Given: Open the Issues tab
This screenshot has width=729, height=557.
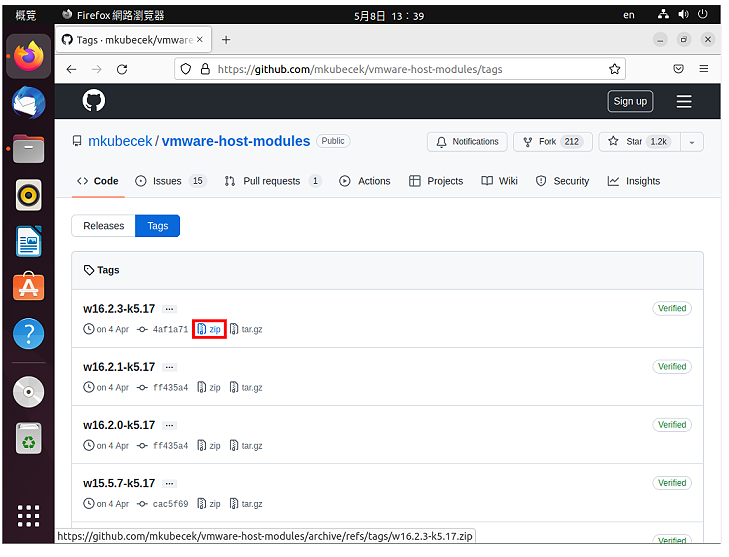Looking at the screenshot, I should [x=170, y=181].
